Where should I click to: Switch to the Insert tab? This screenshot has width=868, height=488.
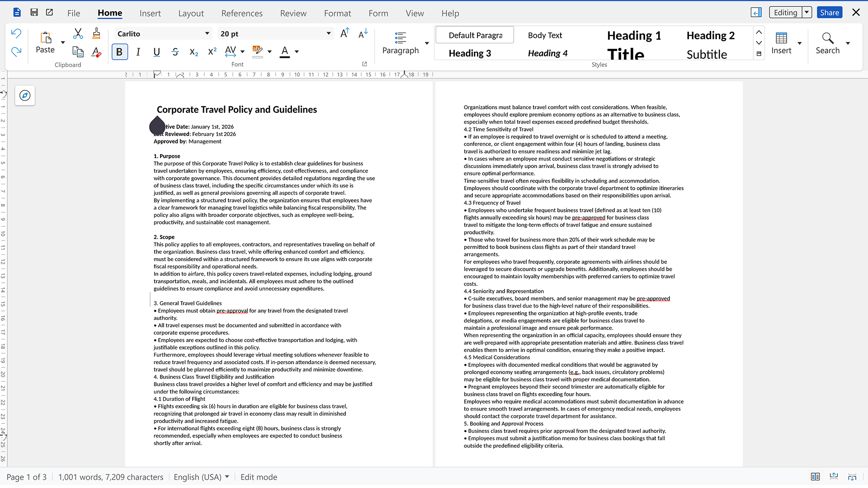(x=150, y=13)
